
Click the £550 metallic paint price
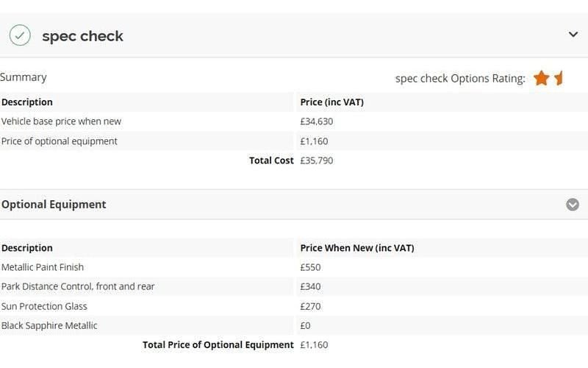311,267
